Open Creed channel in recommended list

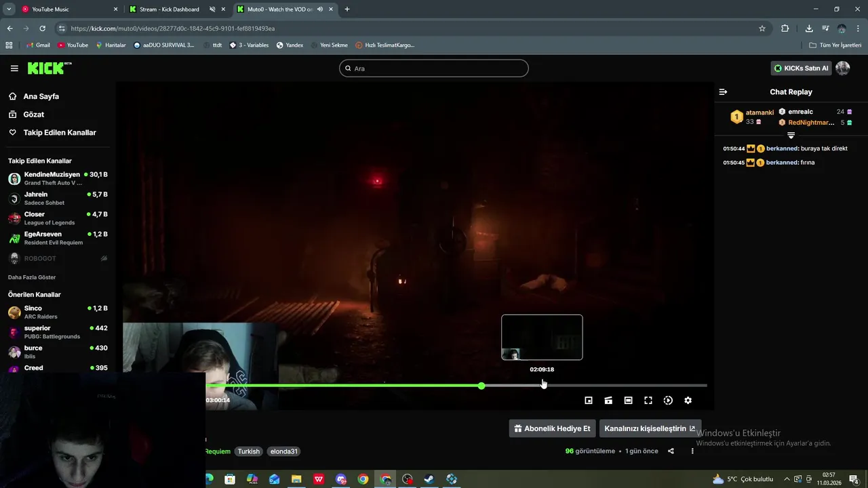tap(58, 368)
